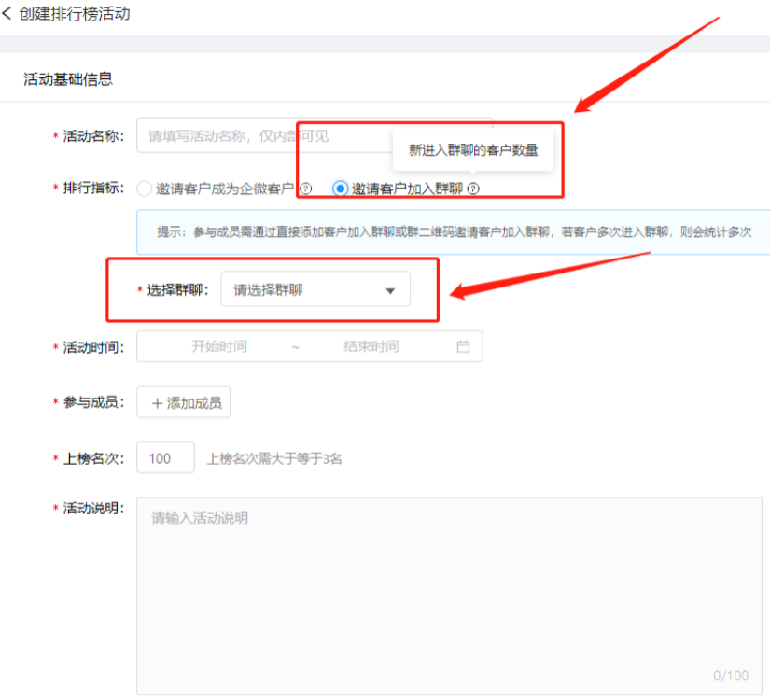This screenshot has width=770, height=700.
Task: Click the 添加成员 button
Action: coord(183,402)
